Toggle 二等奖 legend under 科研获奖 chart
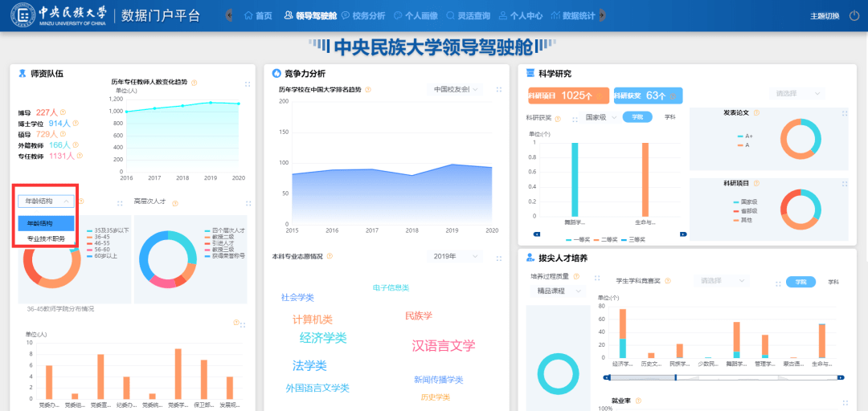Image resolution: width=868 pixels, height=411 pixels. (606, 239)
